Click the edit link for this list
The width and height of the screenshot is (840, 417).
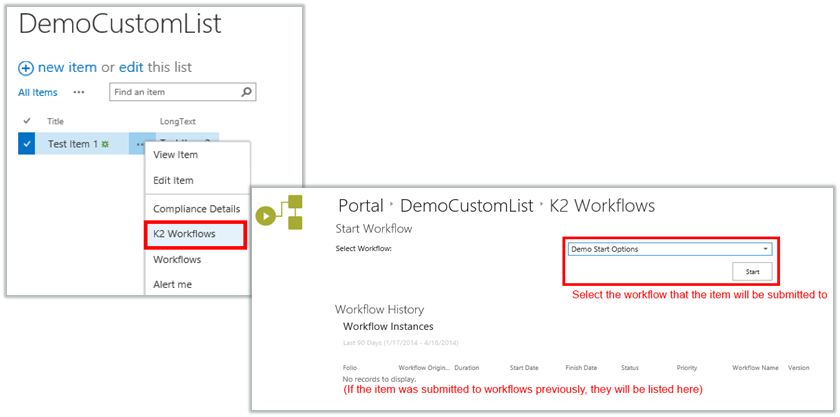[131, 68]
